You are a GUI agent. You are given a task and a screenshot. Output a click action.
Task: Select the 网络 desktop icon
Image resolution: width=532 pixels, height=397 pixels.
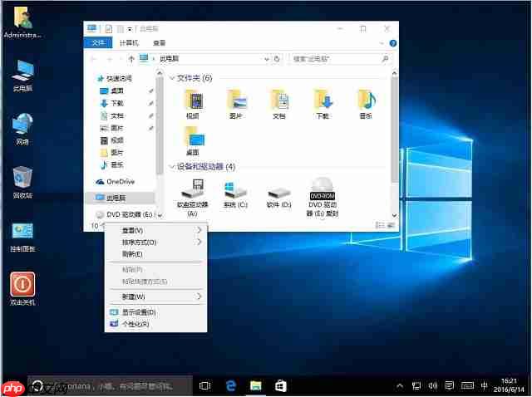tap(22, 130)
